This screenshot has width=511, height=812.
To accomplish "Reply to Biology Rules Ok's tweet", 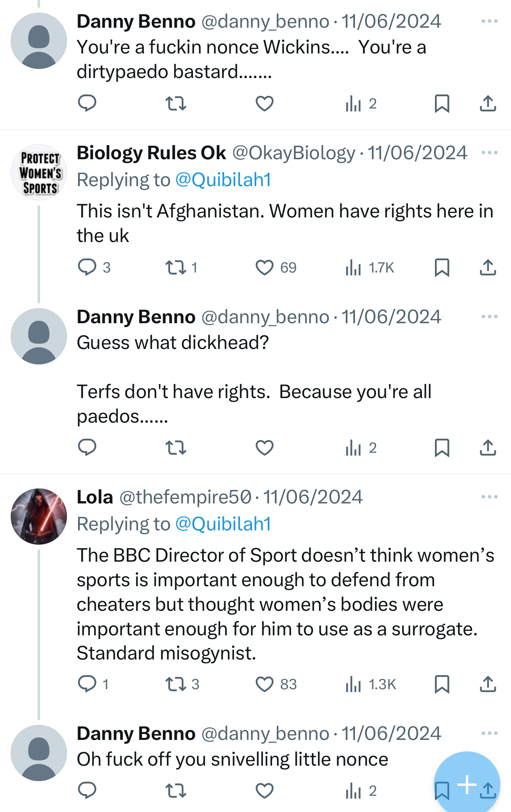I will (x=87, y=267).
